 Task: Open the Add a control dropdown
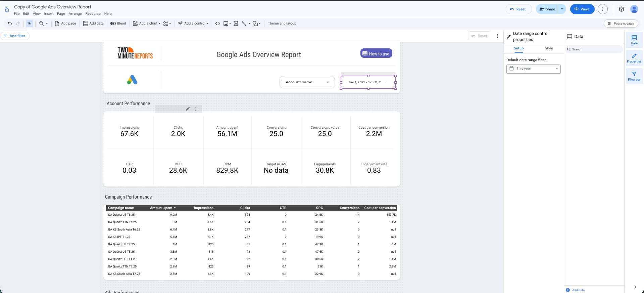[x=193, y=24]
